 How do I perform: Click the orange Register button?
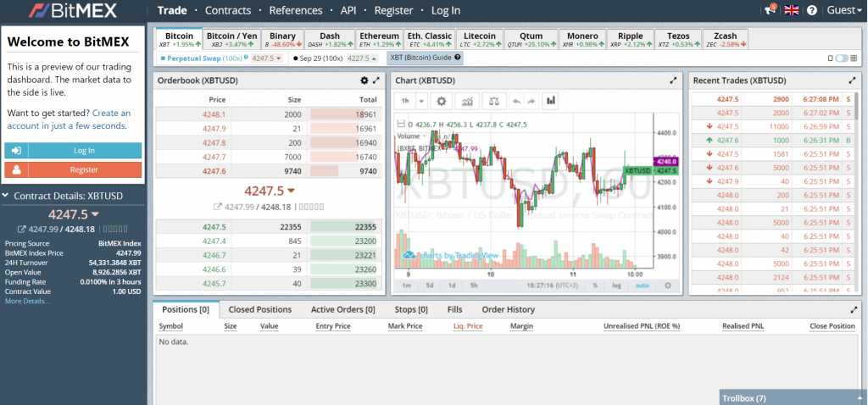tap(73, 169)
